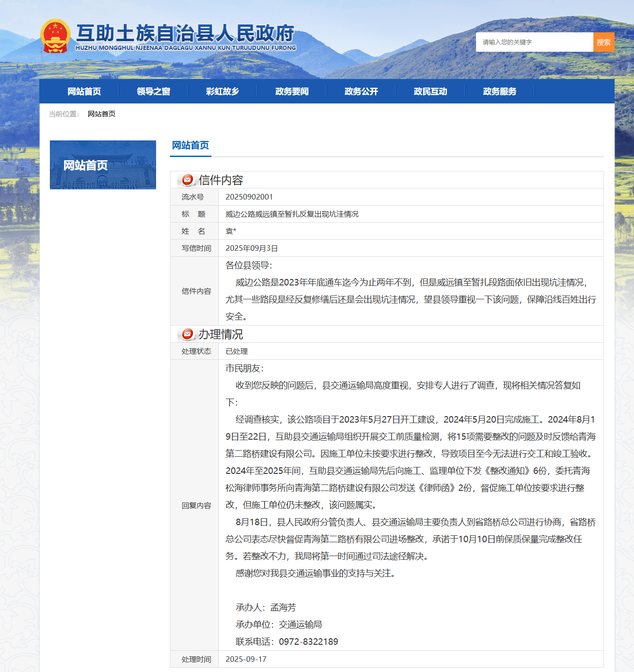Screen dimensions: 634x672
Task: Click the site title 互助土族自治县人民政府
Action: pos(185,33)
